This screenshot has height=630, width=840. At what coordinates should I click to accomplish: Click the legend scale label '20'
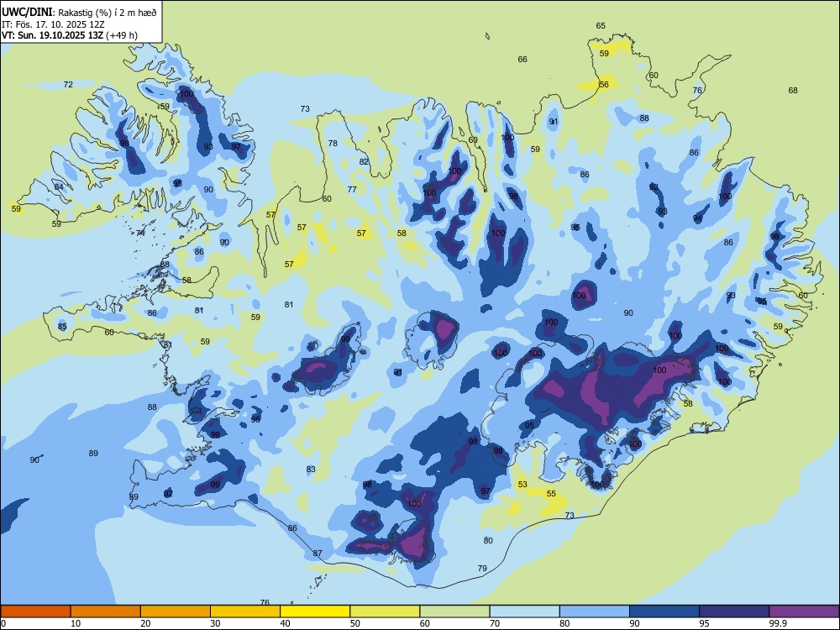coord(145,623)
